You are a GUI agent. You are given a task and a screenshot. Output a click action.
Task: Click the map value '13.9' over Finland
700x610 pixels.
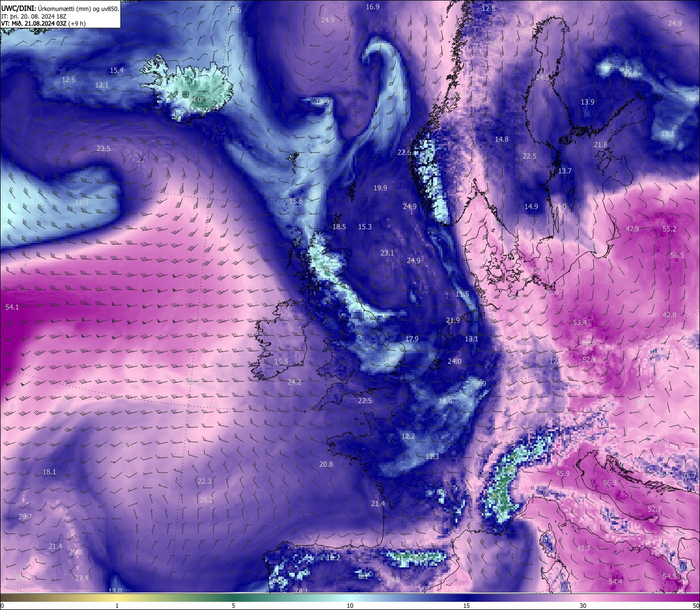[587, 102]
